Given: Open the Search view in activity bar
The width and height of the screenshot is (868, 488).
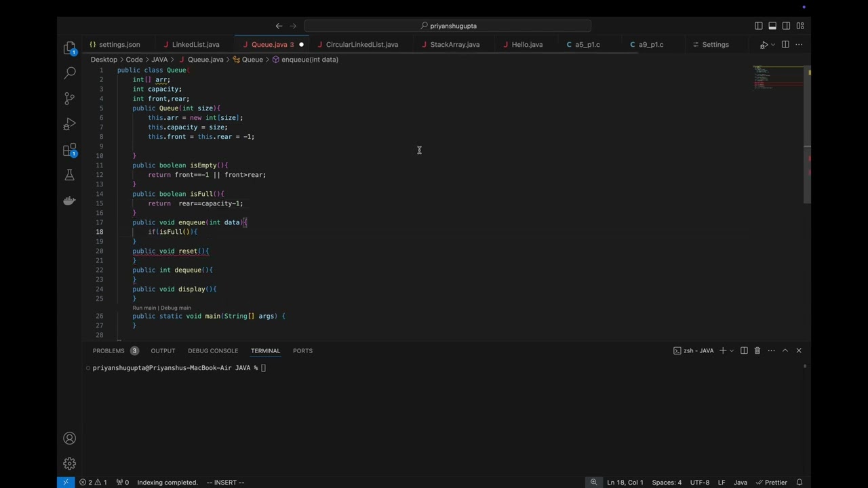Looking at the screenshot, I should (x=69, y=73).
